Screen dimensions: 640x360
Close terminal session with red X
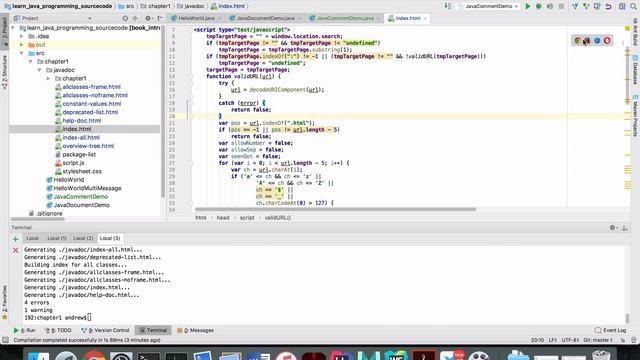[x=16, y=250]
